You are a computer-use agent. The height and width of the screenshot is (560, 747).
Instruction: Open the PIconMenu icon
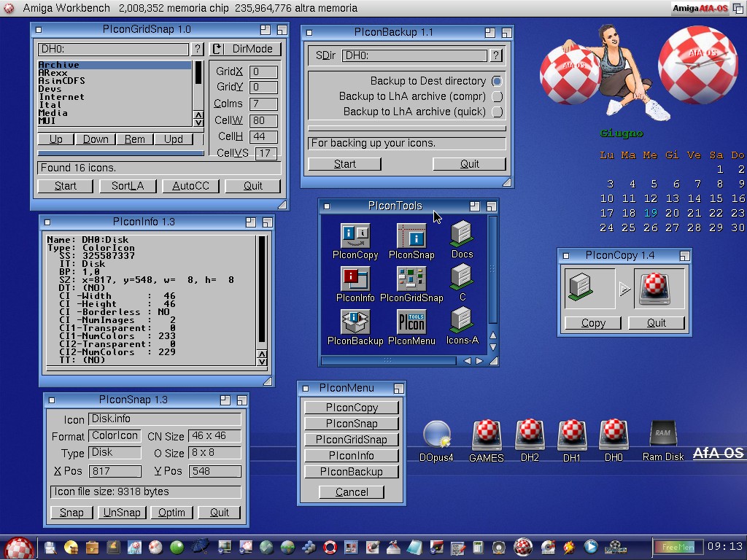[x=411, y=322]
